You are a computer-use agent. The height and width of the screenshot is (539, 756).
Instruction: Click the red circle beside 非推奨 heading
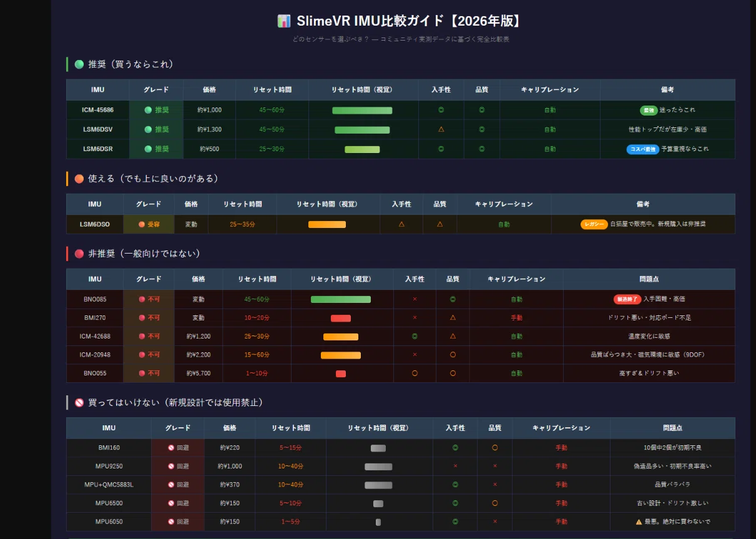[79, 254]
